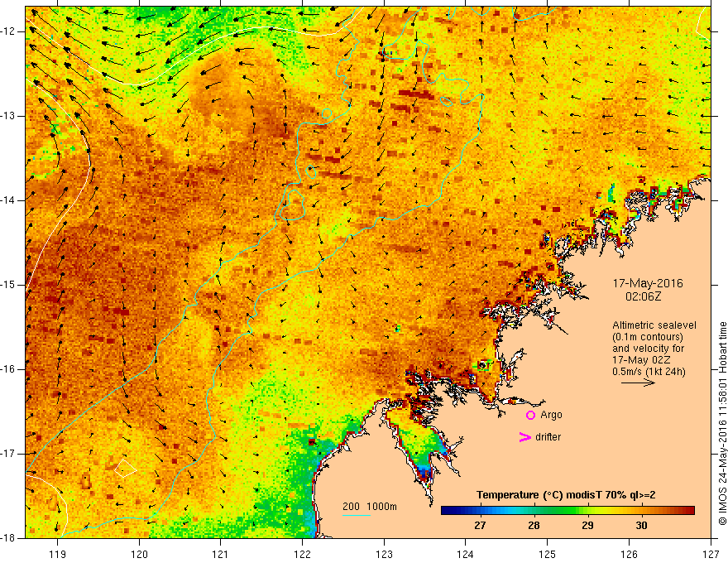The height and width of the screenshot is (563, 728).
Task: Click the longitude axis label 125
Action: 548,554
